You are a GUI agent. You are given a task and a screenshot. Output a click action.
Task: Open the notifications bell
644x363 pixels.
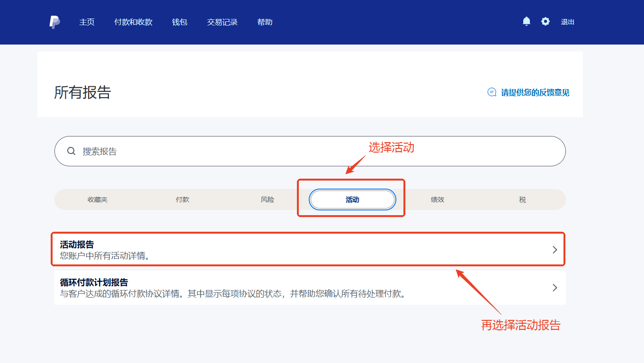[x=526, y=21]
